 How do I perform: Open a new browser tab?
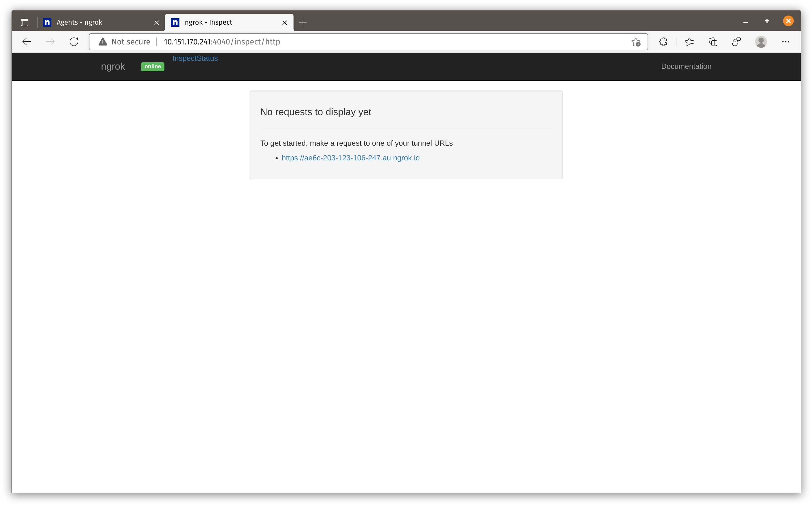(x=303, y=22)
